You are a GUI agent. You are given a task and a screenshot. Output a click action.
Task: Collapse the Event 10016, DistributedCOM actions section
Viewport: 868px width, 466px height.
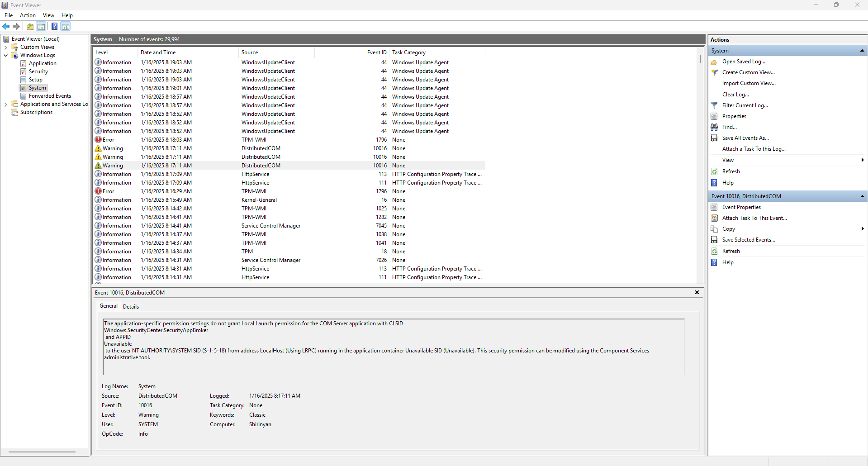(x=862, y=196)
